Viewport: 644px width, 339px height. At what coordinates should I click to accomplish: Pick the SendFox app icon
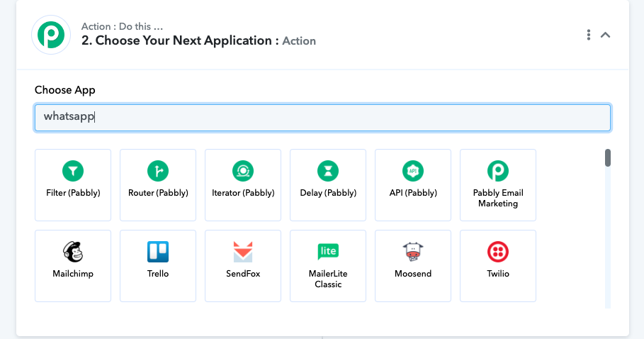click(x=243, y=252)
